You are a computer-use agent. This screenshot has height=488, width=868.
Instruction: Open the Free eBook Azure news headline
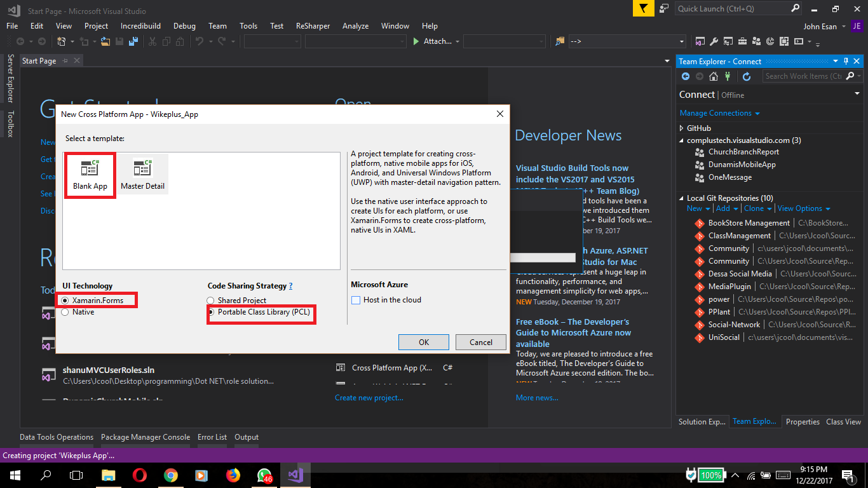[x=573, y=332]
